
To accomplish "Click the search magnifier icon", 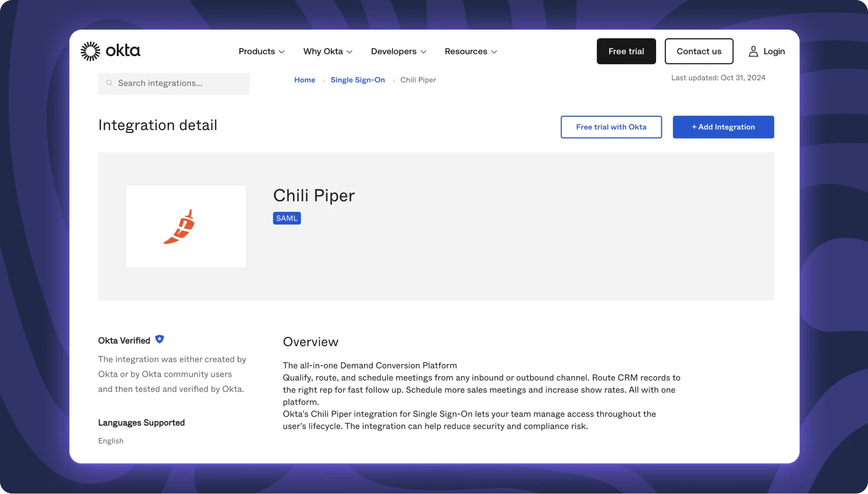I will tap(109, 83).
